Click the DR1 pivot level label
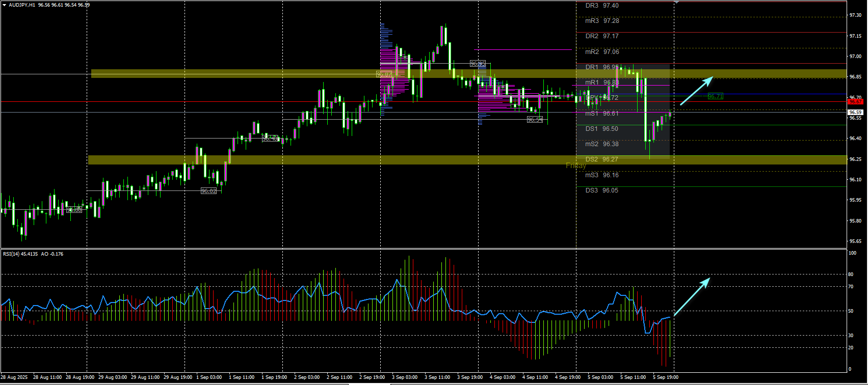Viewport: 868px width, 385px height. (602, 67)
